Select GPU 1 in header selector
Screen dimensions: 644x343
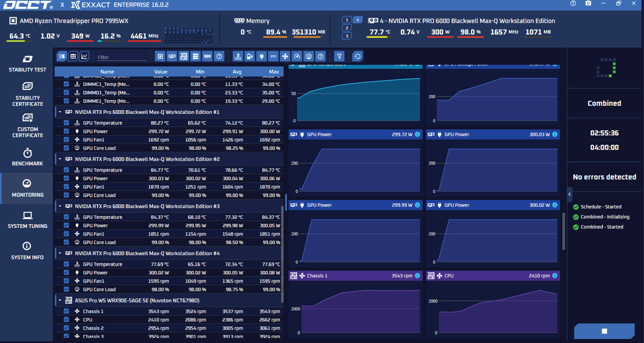pos(347,20)
